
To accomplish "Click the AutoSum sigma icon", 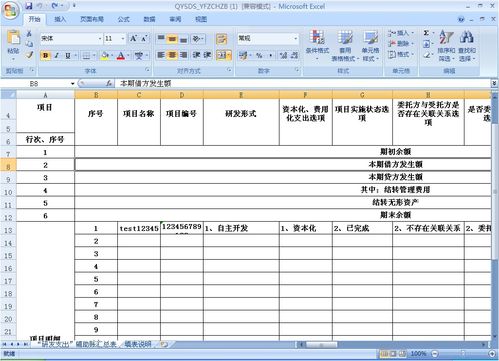I will pos(426,33).
